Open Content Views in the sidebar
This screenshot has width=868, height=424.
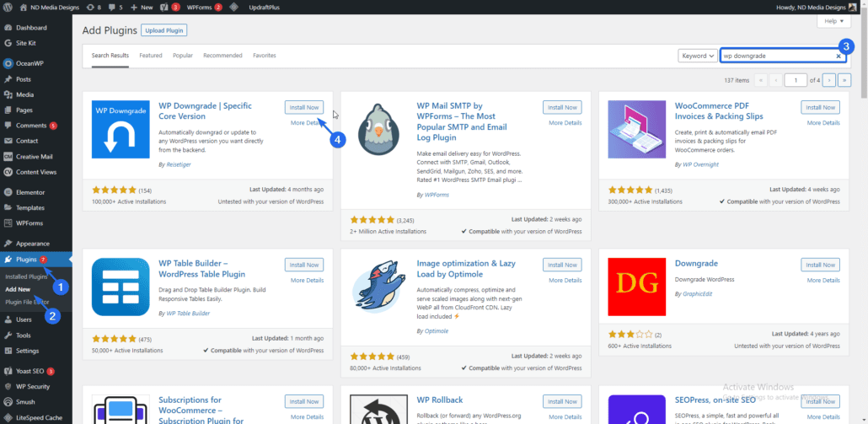point(36,172)
